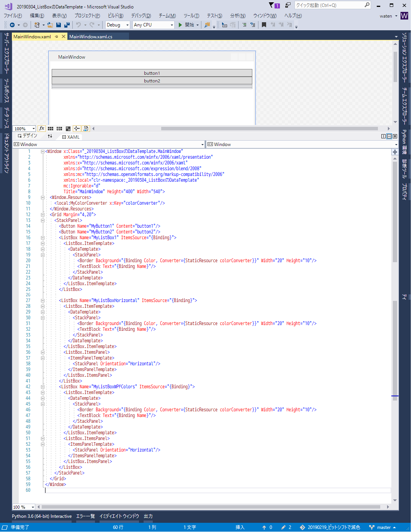The image size is (412, 532).
Task: Open the 編集(E) menu
Action: 37,16
